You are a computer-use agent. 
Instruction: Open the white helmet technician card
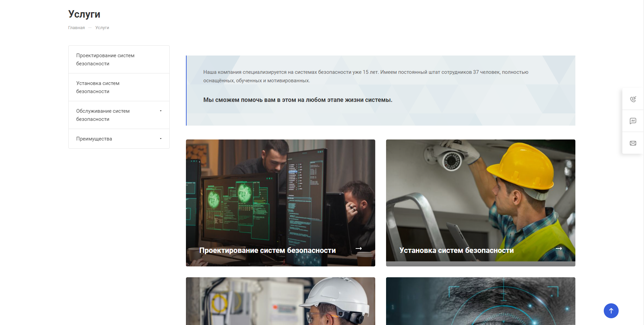281,301
